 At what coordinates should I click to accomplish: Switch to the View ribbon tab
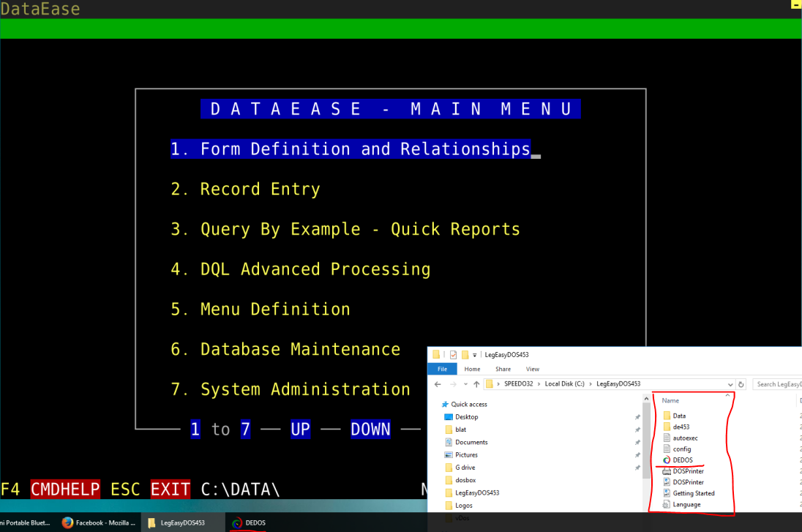pyautogui.click(x=533, y=369)
